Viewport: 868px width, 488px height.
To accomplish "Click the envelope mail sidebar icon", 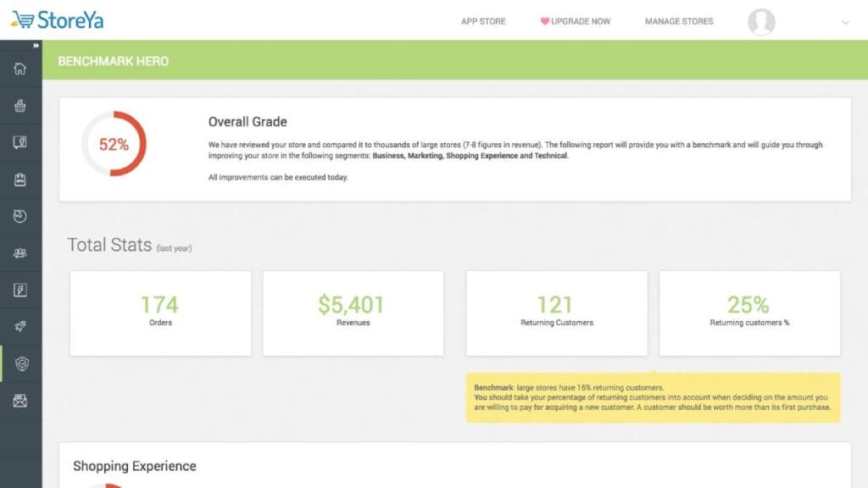I will pyautogui.click(x=20, y=401).
